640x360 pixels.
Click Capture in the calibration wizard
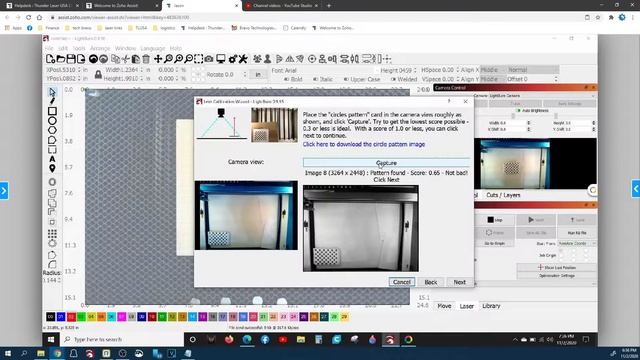tap(386, 163)
